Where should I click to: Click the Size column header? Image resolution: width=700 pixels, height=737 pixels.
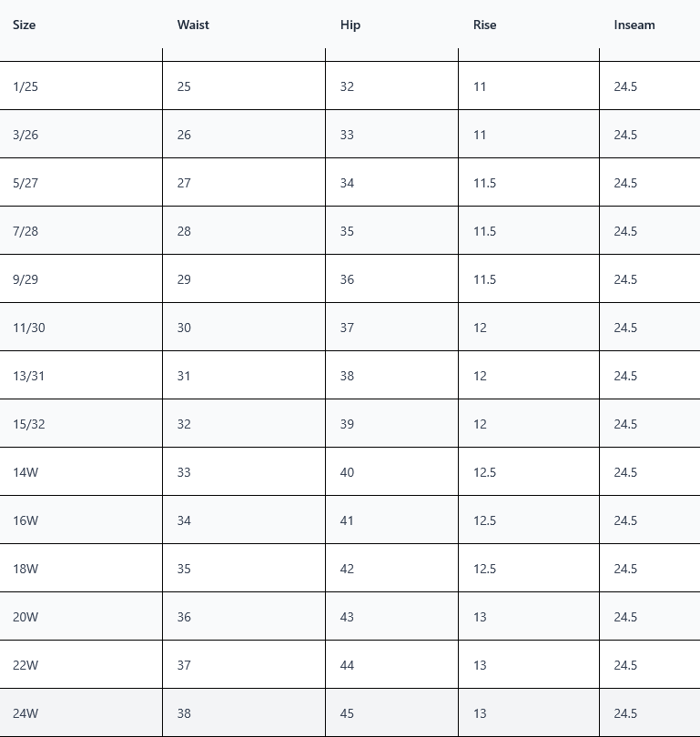pos(24,25)
